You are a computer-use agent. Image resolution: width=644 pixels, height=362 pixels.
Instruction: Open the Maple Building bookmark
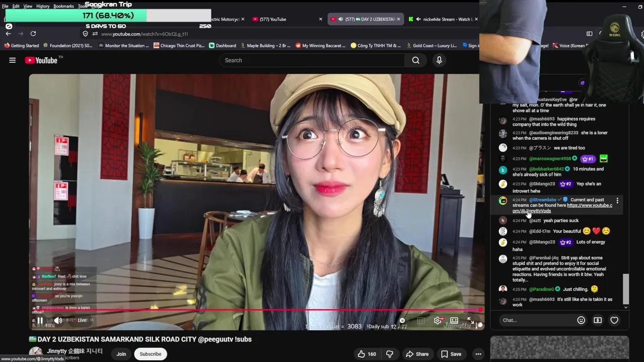[x=265, y=46]
